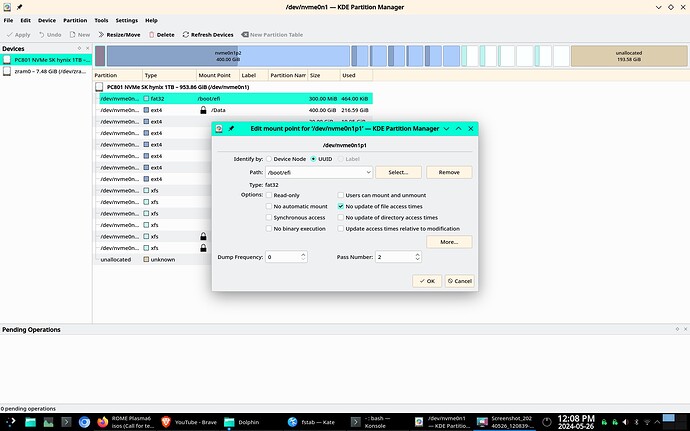Sort by Size column header
690x431 pixels.
[323, 75]
